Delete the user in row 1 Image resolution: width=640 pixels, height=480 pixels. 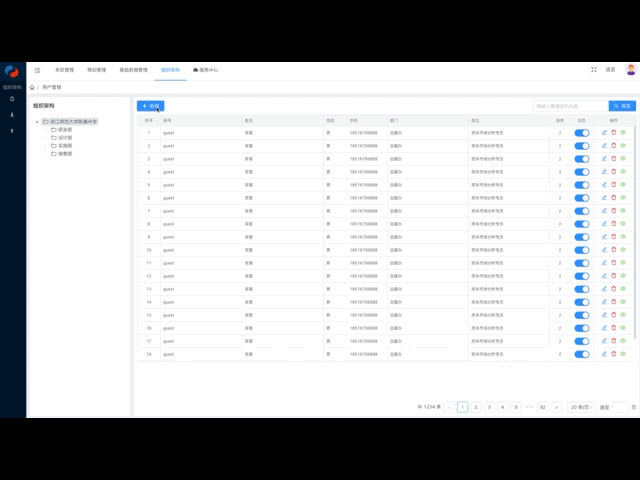[613, 133]
